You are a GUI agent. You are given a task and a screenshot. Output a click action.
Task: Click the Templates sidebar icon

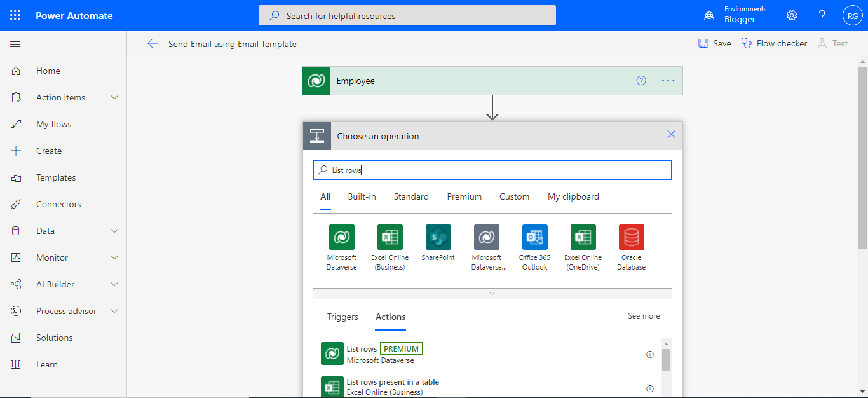[16, 177]
